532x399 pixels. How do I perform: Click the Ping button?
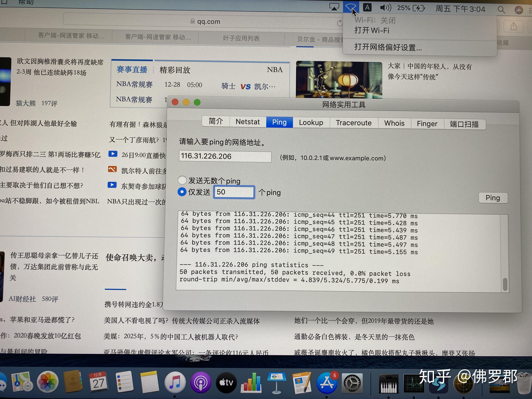click(493, 198)
